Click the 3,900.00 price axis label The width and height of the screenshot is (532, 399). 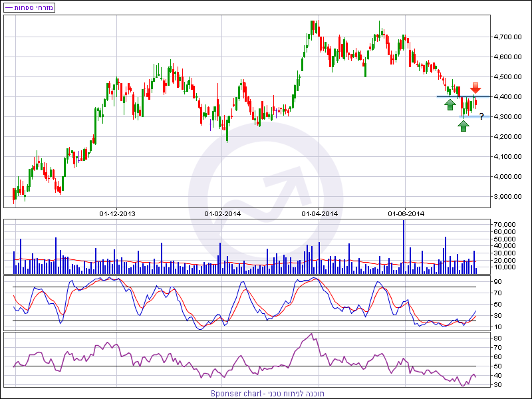coord(507,197)
